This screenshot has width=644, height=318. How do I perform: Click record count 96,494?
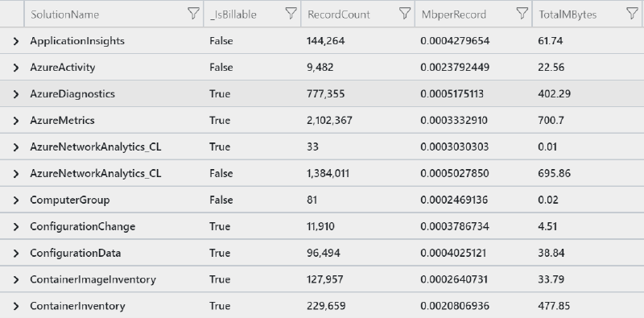pyautogui.click(x=324, y=253)
